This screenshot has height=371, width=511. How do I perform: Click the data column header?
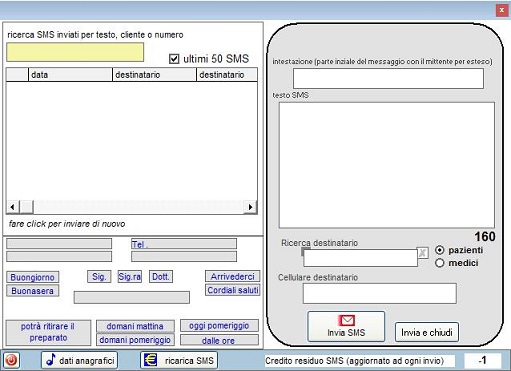click(70, 75)
